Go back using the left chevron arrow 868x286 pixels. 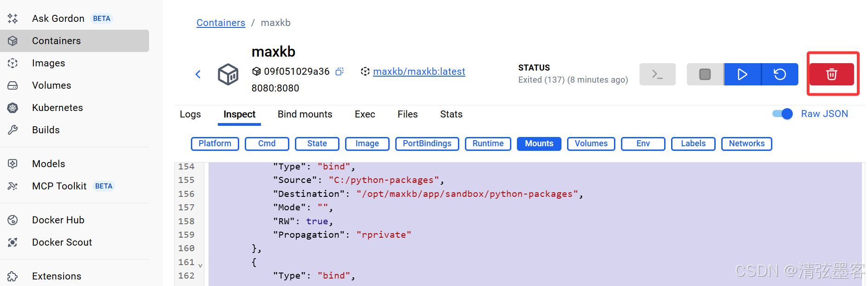[198, 74]
